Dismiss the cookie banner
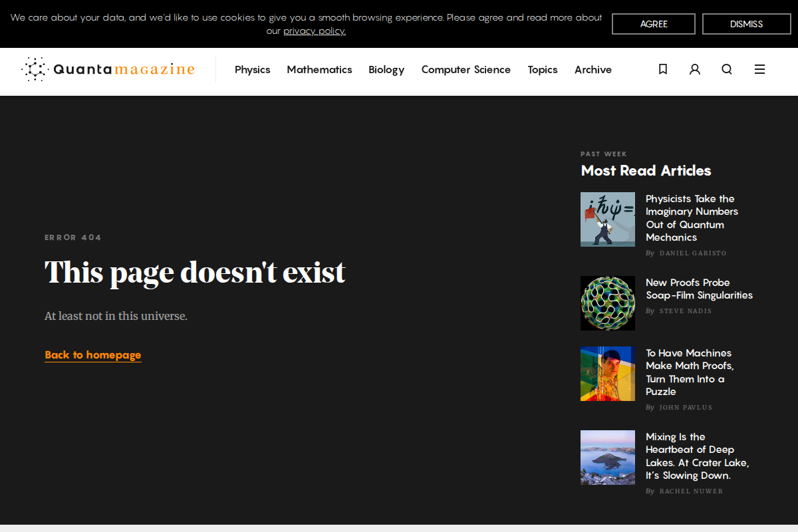The image size is (798, 532). [x=746, y=24]
